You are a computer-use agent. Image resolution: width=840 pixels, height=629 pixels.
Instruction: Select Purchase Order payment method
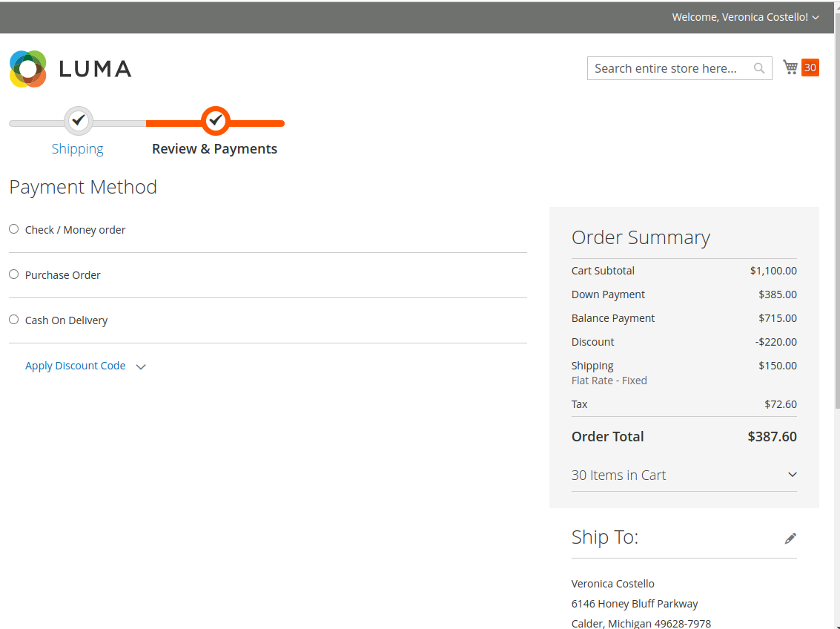(x=13, y=274)
